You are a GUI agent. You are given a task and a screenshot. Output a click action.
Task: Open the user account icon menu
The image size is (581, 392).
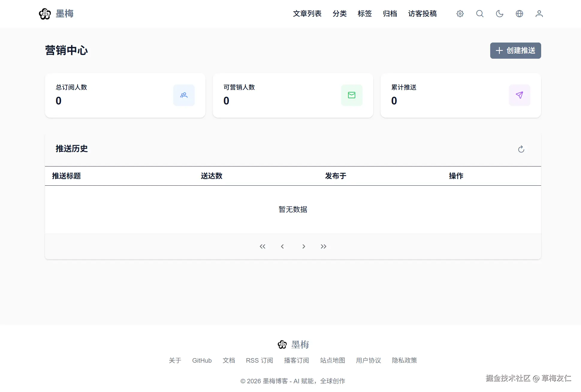click(539, 14)
